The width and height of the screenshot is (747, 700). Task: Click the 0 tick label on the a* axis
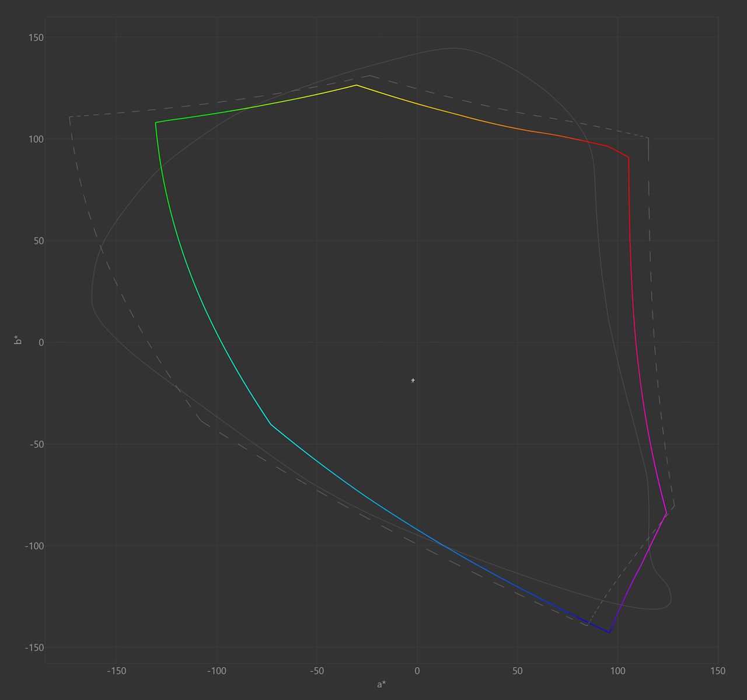417,671
